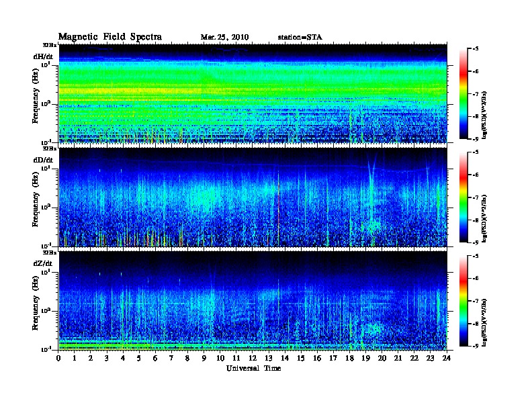Click the "-7" tick on dD/dt color scale
The width and height of the screenshot is (532, 411).
476,197
